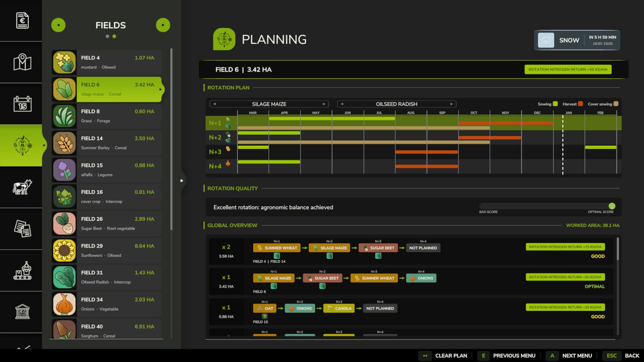
Task: Click the global overview scrollbar
Action: [618, 249]
